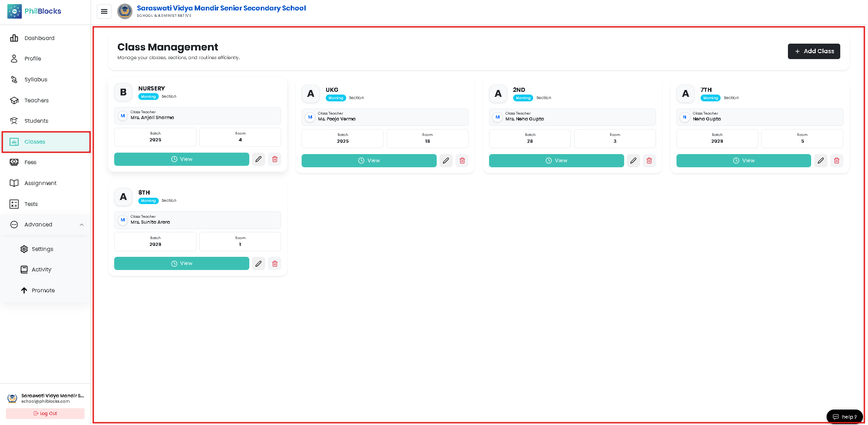
Task: Open Profile from sidebar
Action: click(x=33, y=59)
